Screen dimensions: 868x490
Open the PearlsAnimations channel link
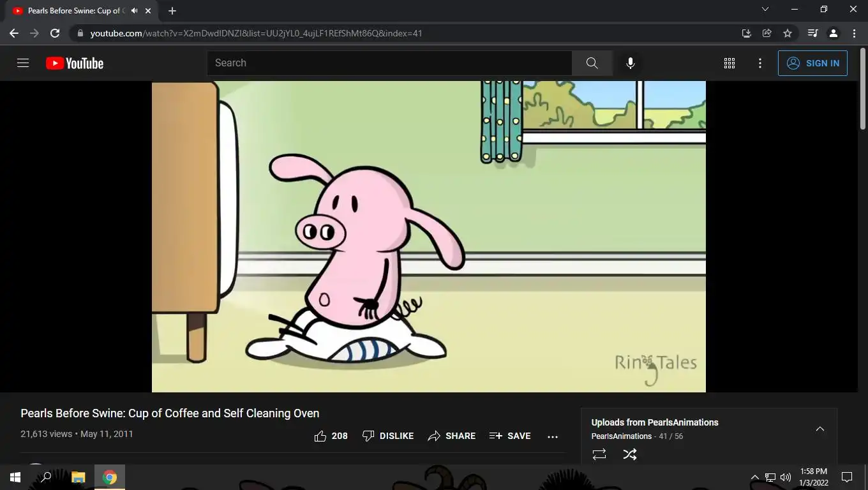coord(622,436)
